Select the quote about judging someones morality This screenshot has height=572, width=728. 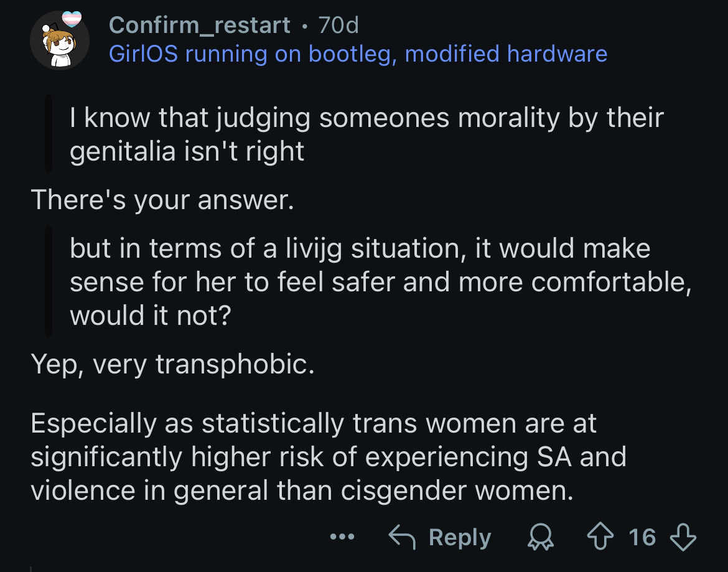[366, 134]
